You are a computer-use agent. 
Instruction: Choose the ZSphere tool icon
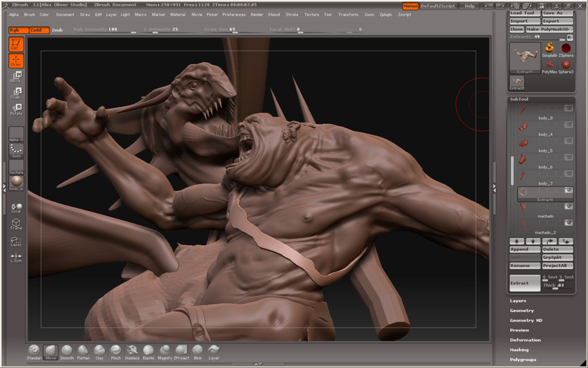tap(566, 48)
